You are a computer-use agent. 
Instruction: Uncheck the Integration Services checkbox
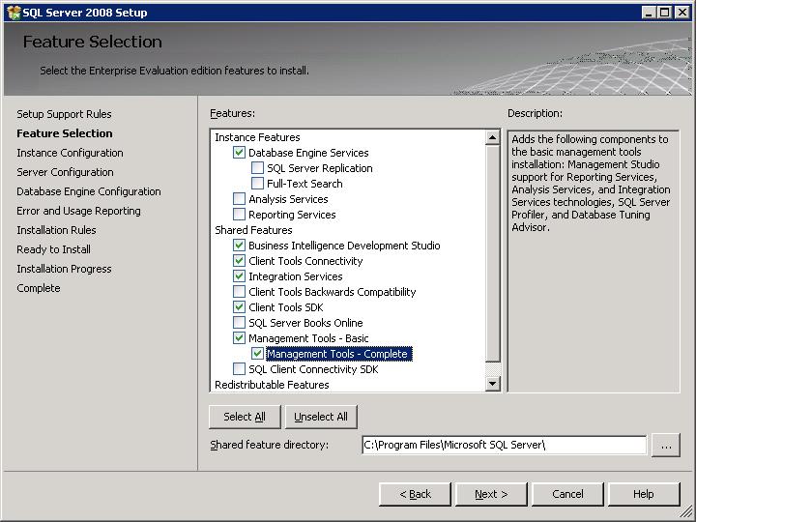(x=239, y=276)
